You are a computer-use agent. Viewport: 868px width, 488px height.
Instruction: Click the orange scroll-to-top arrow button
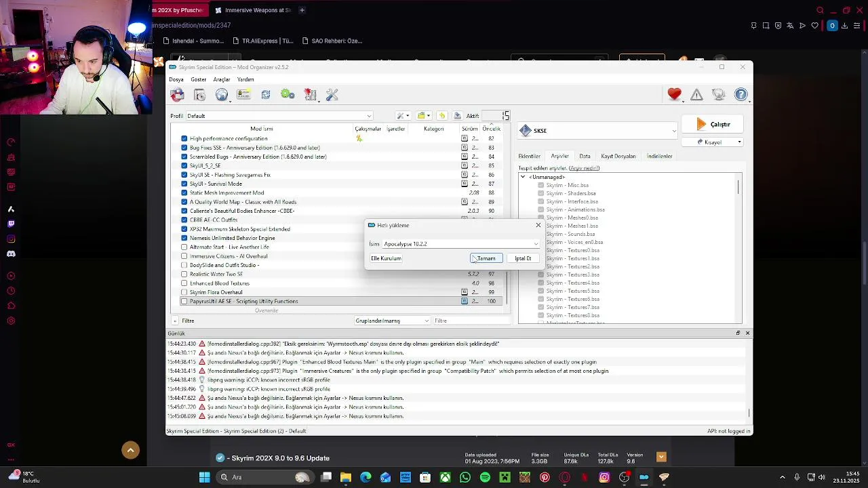[x=131, y=450]
